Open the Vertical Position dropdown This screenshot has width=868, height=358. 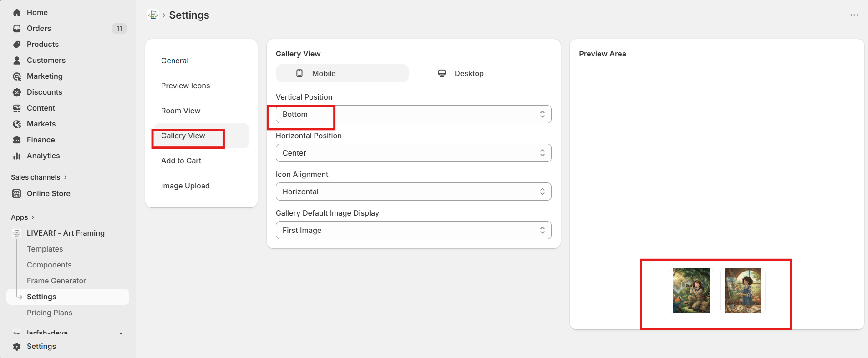[x=413, y=114]
